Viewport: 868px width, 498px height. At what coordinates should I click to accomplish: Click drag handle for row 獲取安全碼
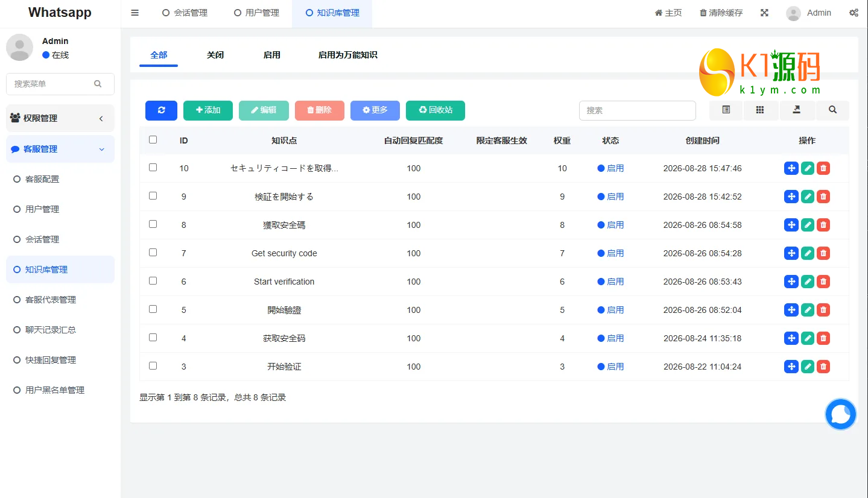coord(791,225)
